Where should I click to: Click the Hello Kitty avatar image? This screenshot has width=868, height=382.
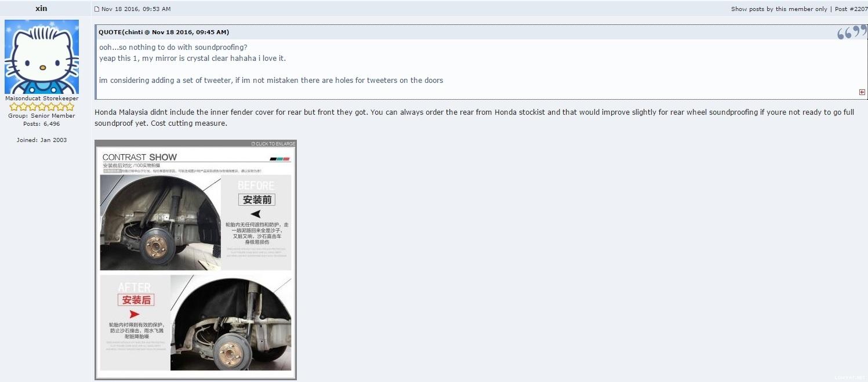[x=42, y=57]
